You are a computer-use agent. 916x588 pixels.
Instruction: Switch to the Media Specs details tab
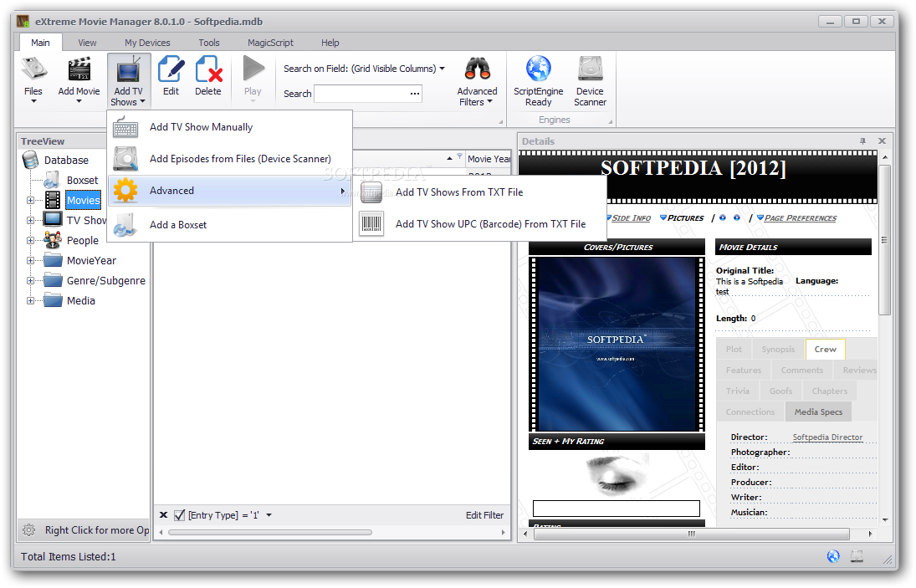tap(818, 412)
